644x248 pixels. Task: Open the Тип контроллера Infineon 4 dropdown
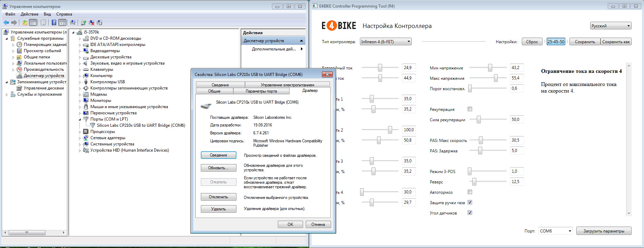click(386, 42)
